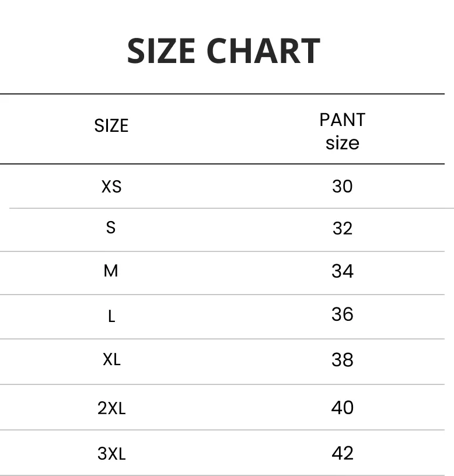Click the word PANT in header
Viewport: 454px width, 476px height.
[x=342, y=120]
